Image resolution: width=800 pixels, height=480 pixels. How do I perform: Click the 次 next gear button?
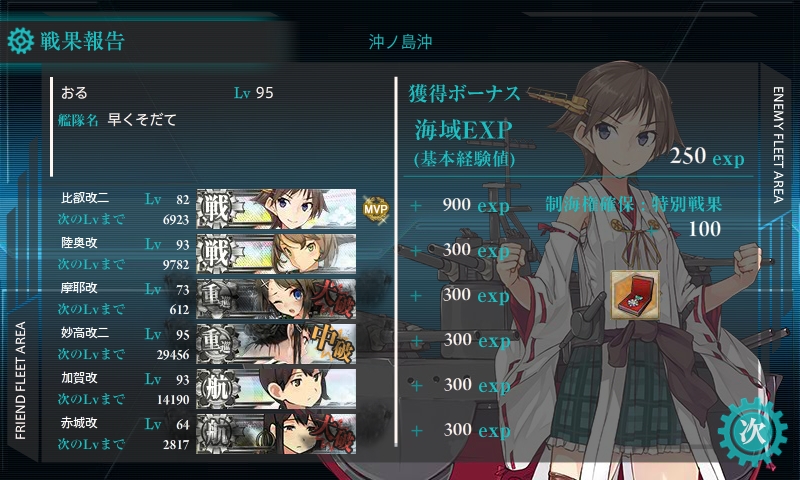click(x=753, y=432)
